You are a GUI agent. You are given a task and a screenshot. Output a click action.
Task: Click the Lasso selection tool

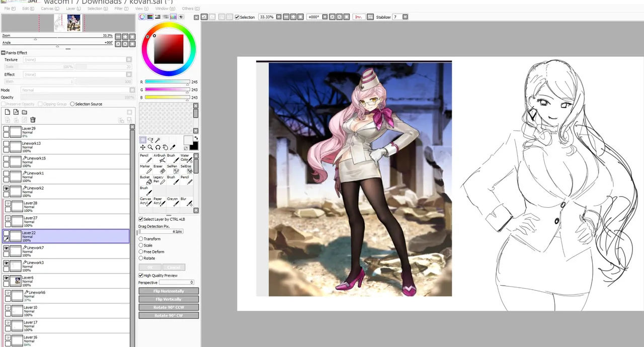coord(150,140)
